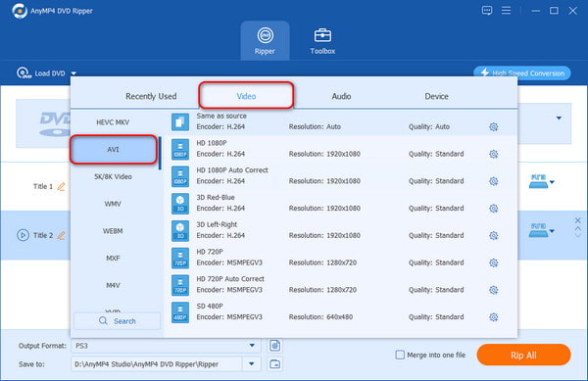Open the feedback chat icon in title bar
Screen dimensions: 588x381
coord(487,11)
